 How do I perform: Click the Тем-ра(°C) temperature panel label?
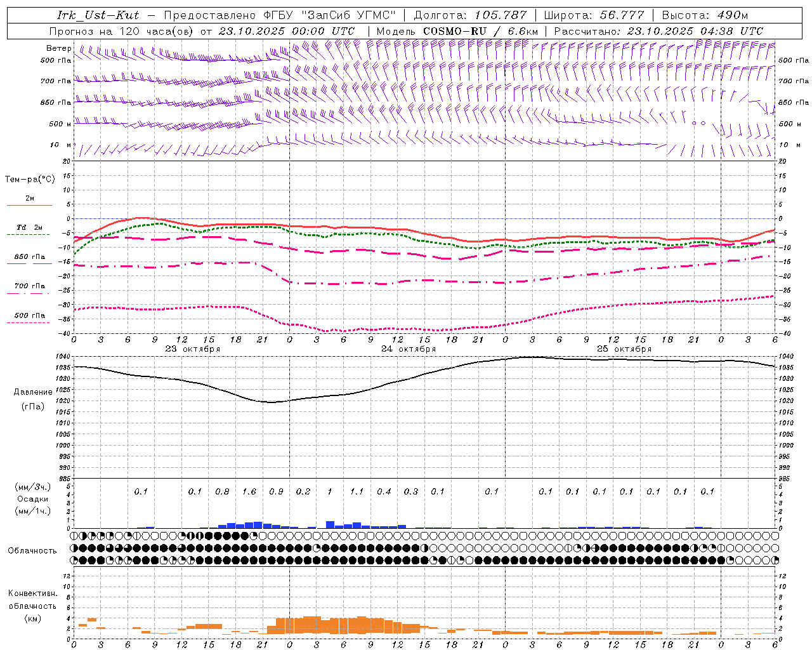pyautogui.click(x=30, y=180)
